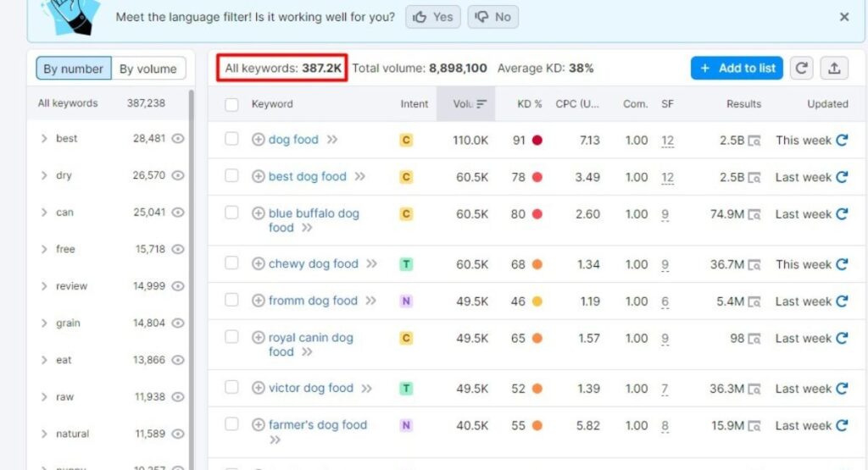Refresh metrics for 'blue buffalo dog food' row

[842, 214]
